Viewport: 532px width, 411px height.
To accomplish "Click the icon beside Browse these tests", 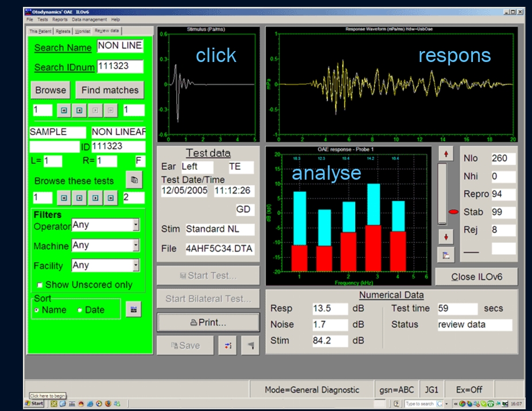I will point(134,180).
